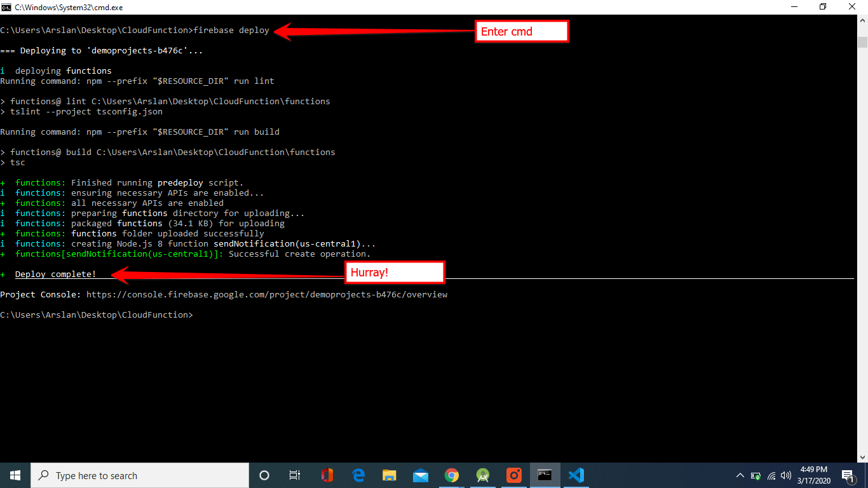Select the Command Prompt taskbar icon
Image resolution: width=868 pixels, height=488 pixels.
tap(545, 475)
